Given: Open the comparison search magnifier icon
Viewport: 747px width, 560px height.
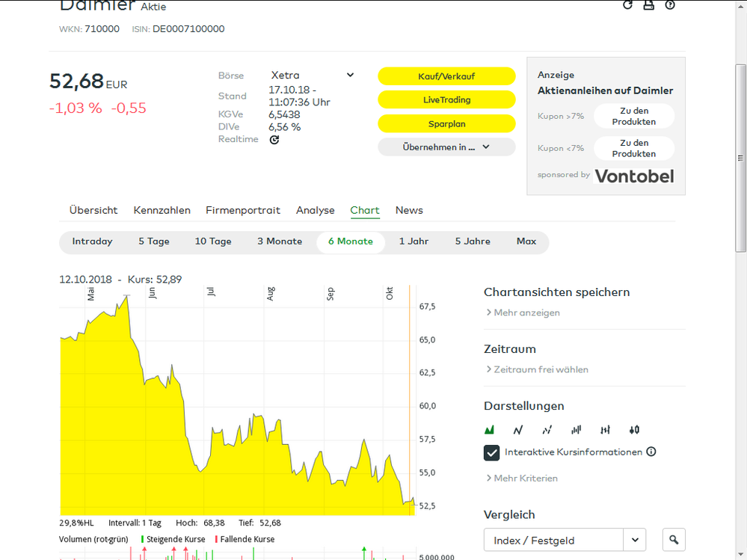Looking at the screenshot, I should 673,539.
